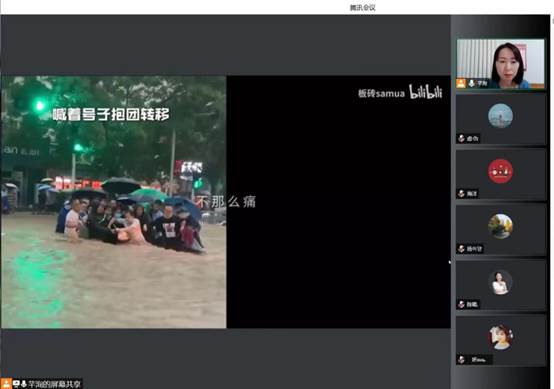
Task: Select the tile with the red-haired girl avatar
Action: (x=500, y=341)
